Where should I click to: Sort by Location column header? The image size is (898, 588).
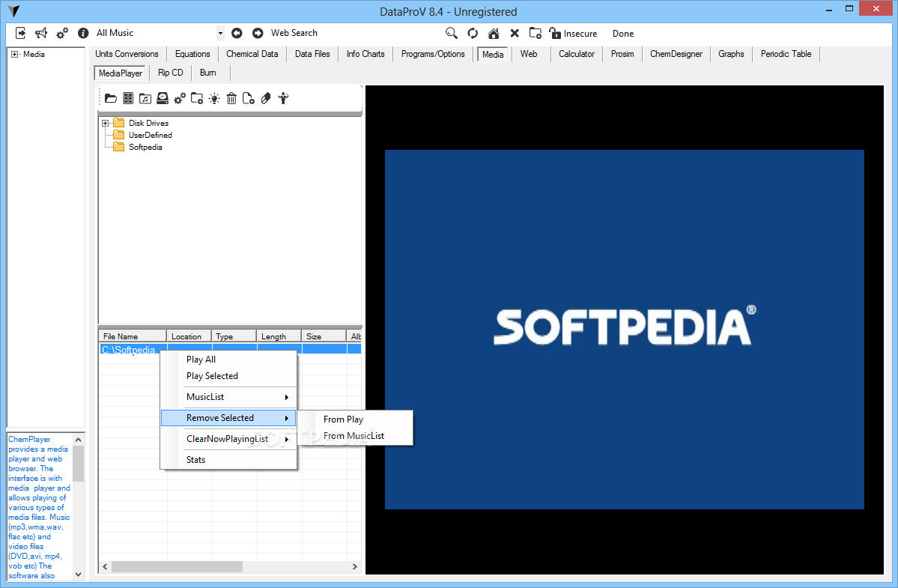(189, 336)
